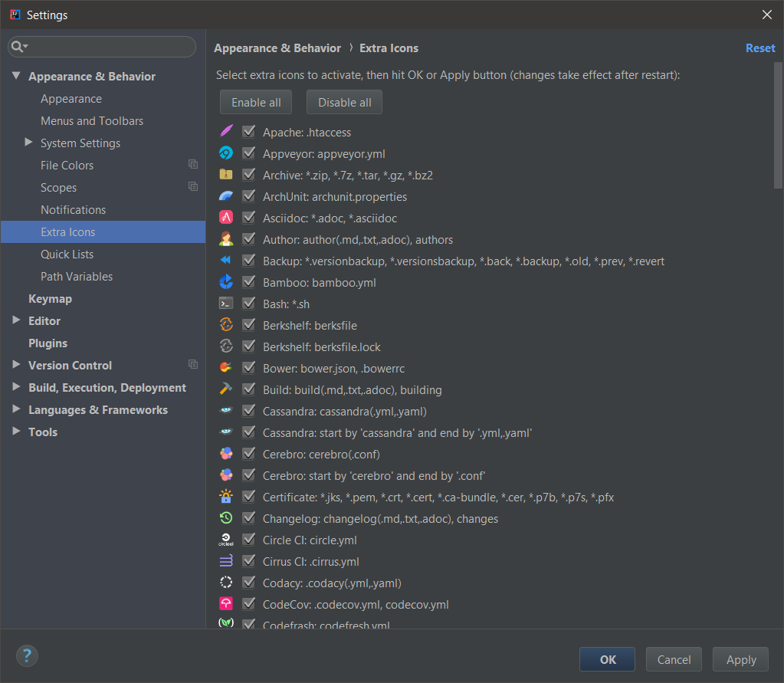Toggle the Appveyor appveyor.yml checkbox
Screen dimensions: 784x683
248,153
